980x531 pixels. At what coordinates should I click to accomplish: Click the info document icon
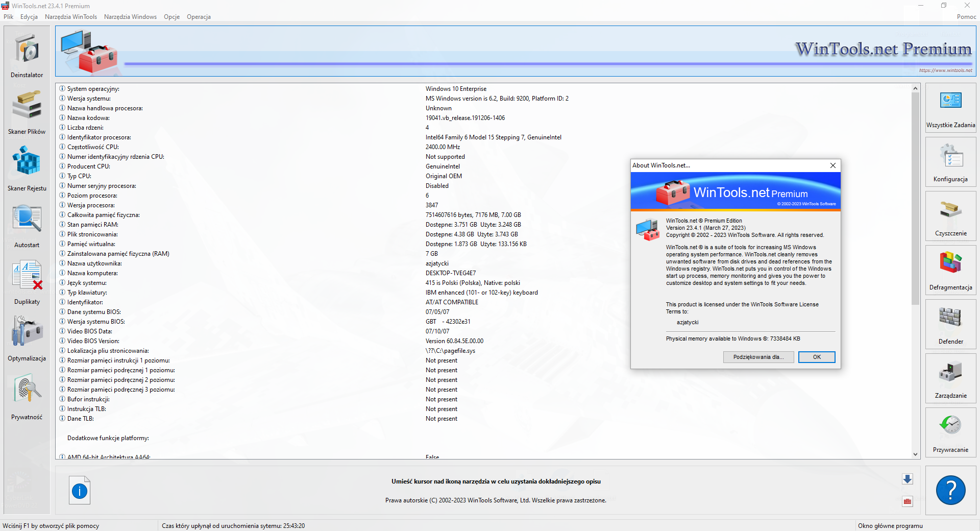(x=80, y=490)
